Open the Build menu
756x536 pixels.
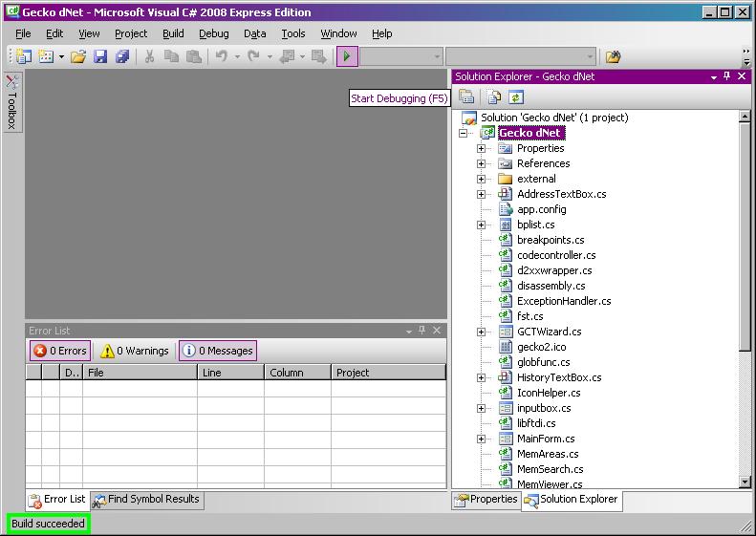click(173, 33)
